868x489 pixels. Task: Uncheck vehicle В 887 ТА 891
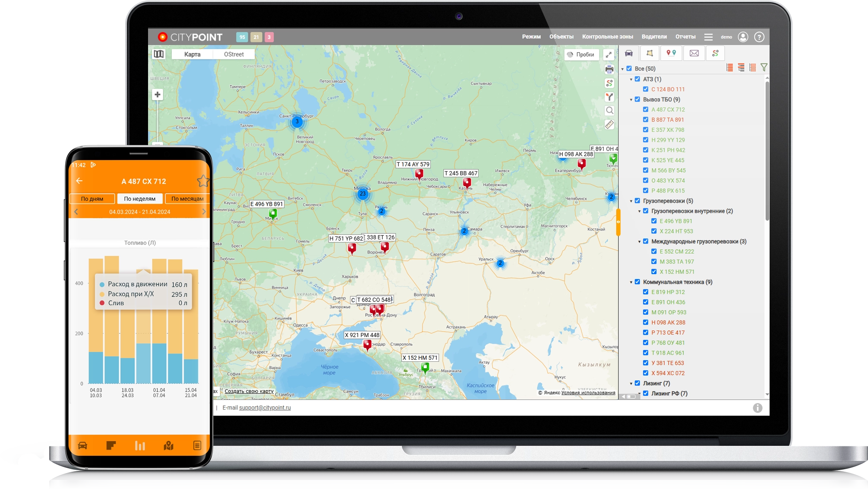[x=646, y=119]
